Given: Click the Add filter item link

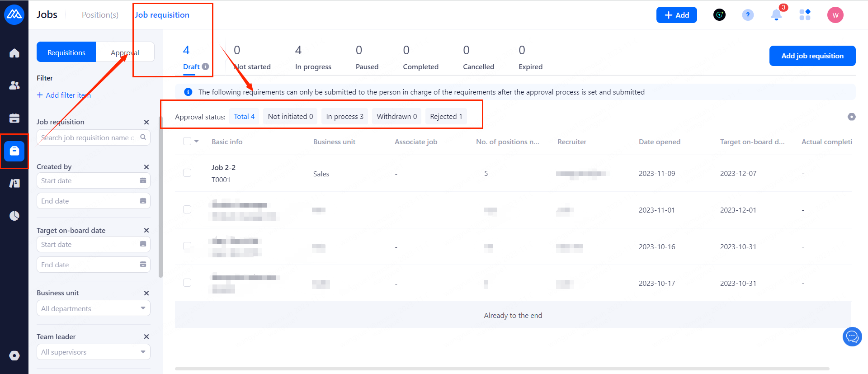Looking at the screenshot, I should [64, 95].
